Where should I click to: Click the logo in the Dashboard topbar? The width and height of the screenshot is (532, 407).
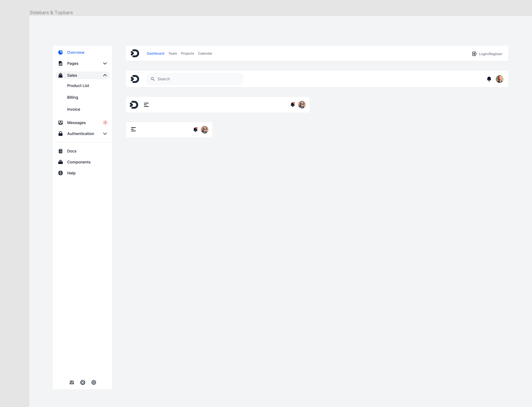135,53
